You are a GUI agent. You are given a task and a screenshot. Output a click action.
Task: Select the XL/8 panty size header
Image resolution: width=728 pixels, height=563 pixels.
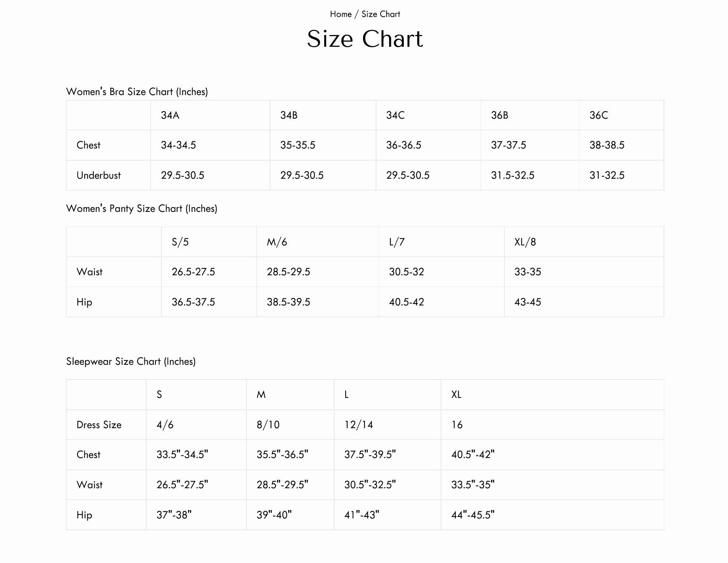point(584,242)
